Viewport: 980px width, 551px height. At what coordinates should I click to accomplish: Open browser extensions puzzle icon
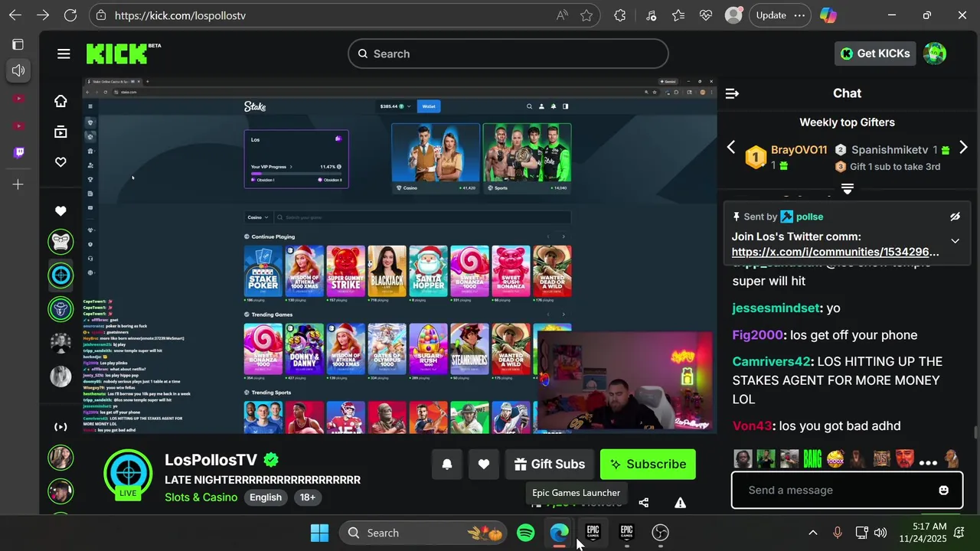620,15
